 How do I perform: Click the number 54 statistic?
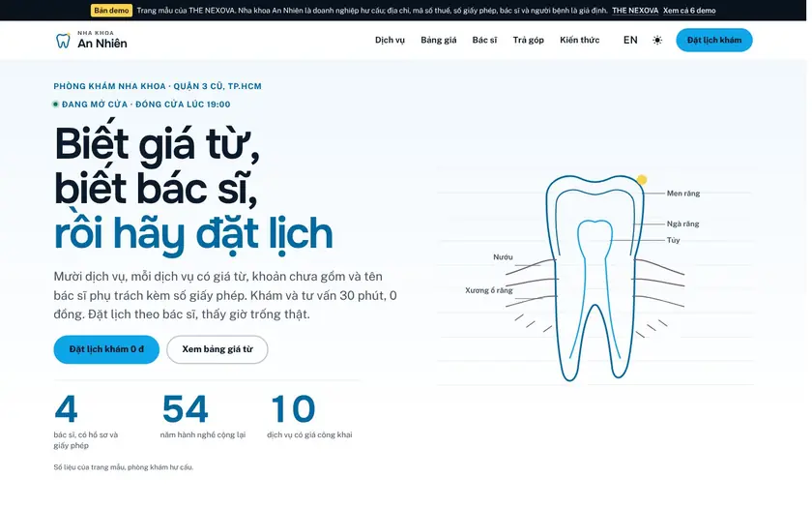click(185, 408)
